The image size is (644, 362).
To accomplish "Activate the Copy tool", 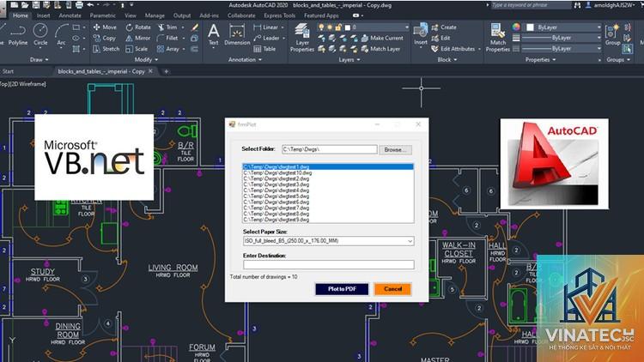I will 104,38.
